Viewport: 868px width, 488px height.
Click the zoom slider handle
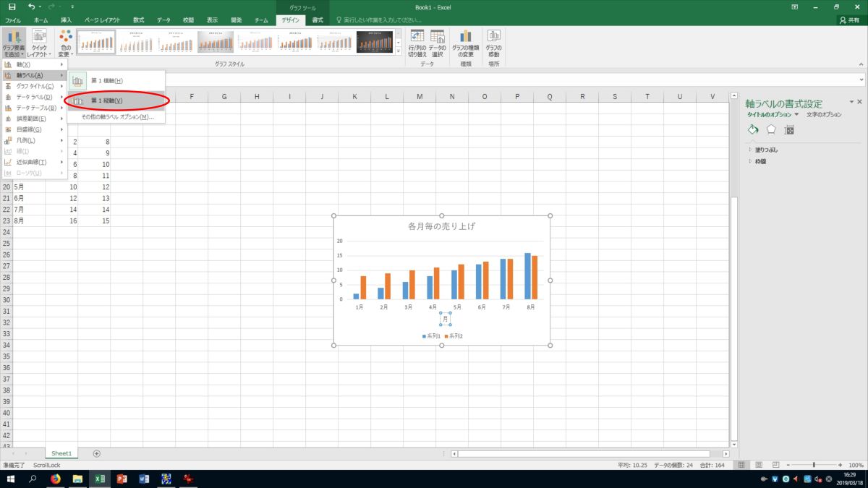[x=814, y=465]
